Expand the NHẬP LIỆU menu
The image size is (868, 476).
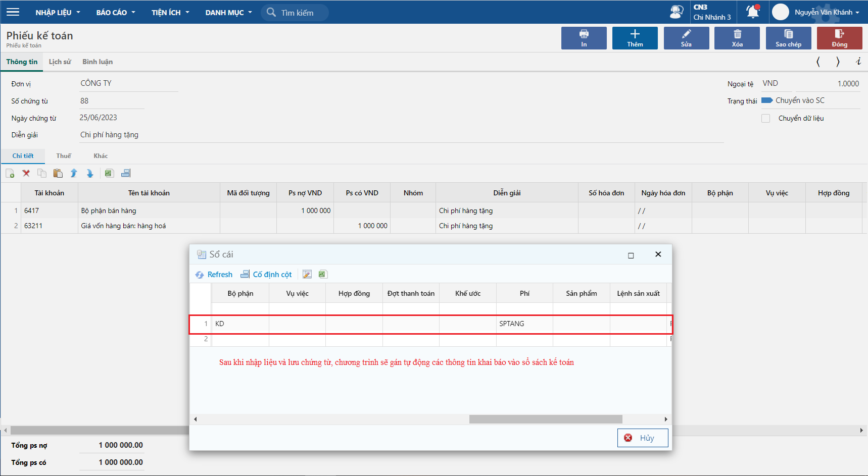(58, 13)
